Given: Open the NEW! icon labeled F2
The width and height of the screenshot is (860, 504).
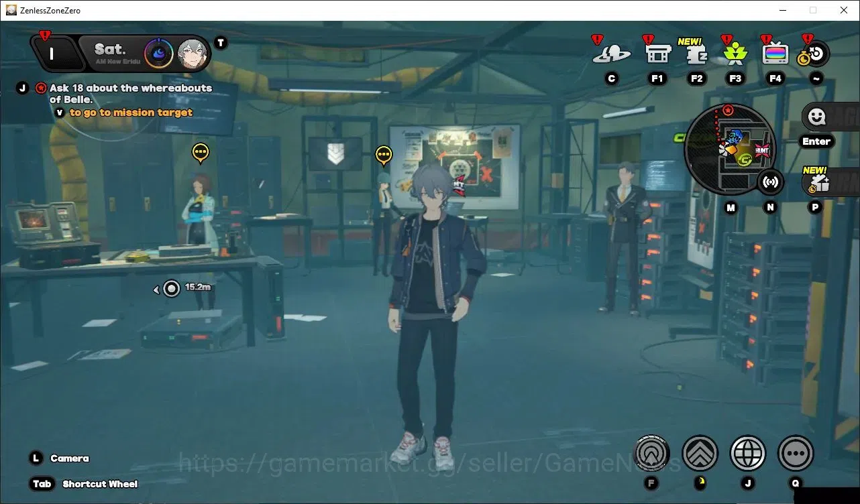Looking at the screenshot, I should [696, 52].
